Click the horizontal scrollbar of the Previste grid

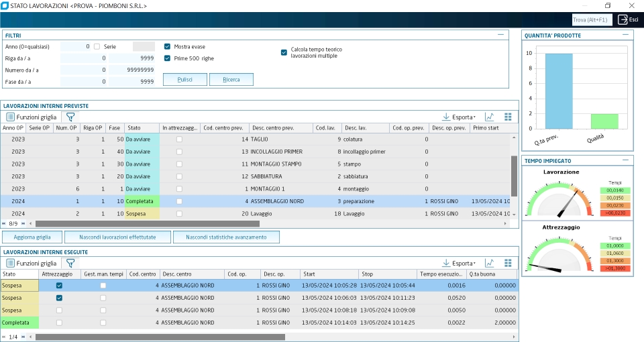(148, 224)
